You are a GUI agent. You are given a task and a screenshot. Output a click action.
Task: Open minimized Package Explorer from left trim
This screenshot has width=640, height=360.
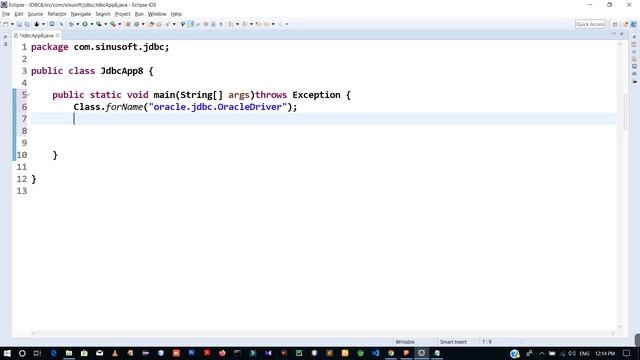tap(5, 44)
